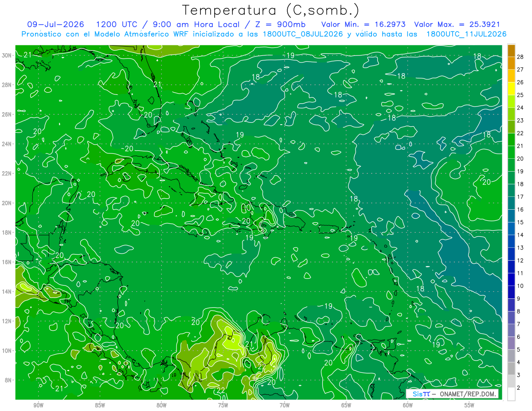Click the color scale label '16'
The image size is (532, 411).
point(520,210)
